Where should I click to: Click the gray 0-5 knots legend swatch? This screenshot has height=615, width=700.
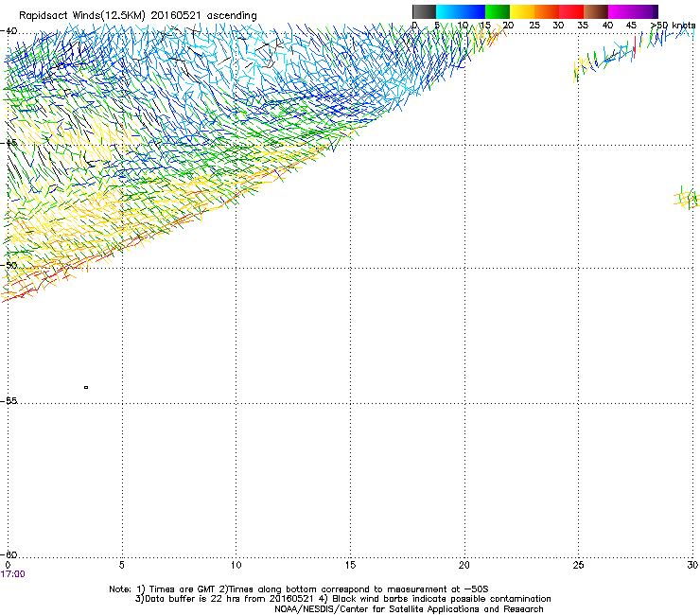coord(424,11)
